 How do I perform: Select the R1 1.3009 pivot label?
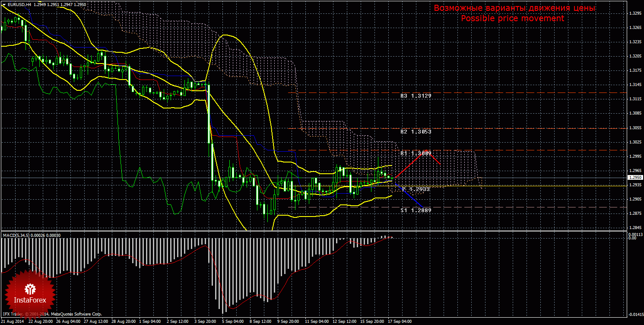[416, 153]
